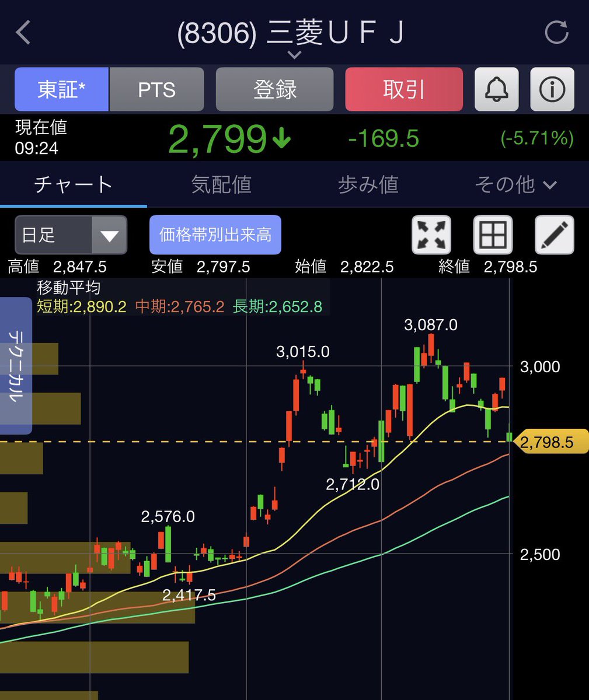Tap the 登録 button
The image size is (589, 700).
coord(274,89)
